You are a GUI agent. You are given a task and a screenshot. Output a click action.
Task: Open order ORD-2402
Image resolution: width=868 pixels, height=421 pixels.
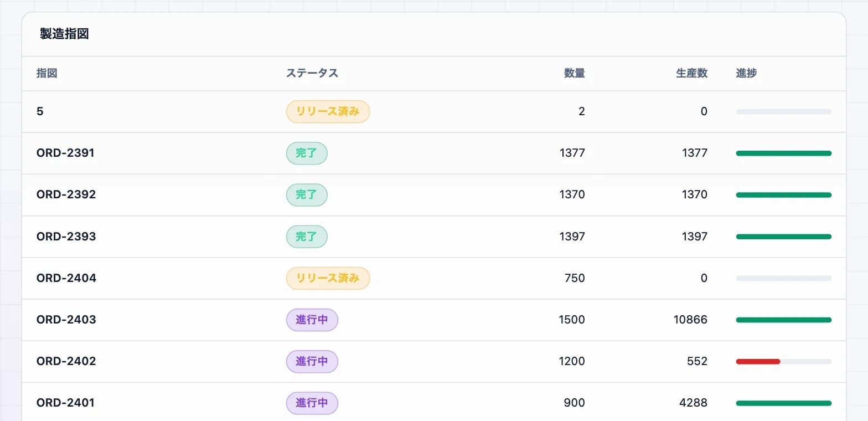coord(434,361)
